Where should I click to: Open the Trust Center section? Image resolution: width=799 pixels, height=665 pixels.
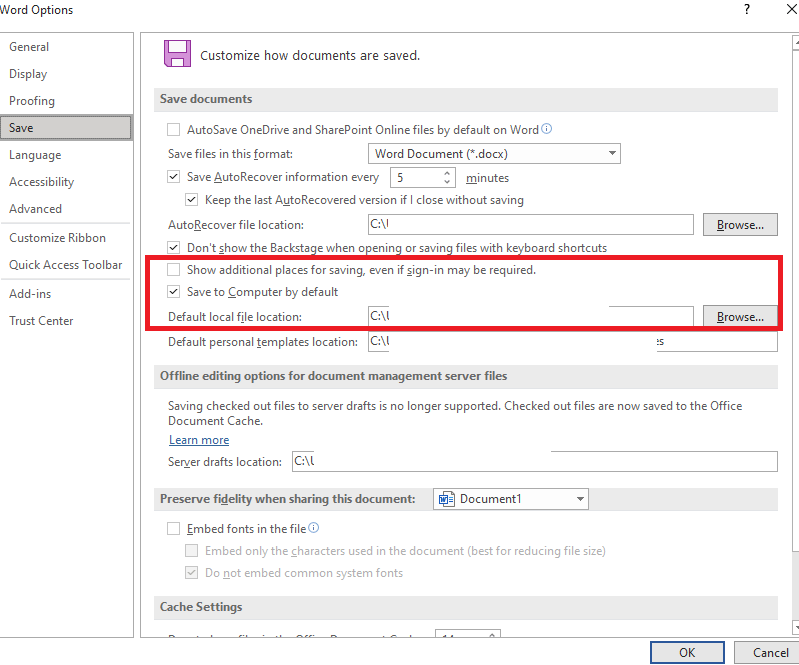[41, 321]
